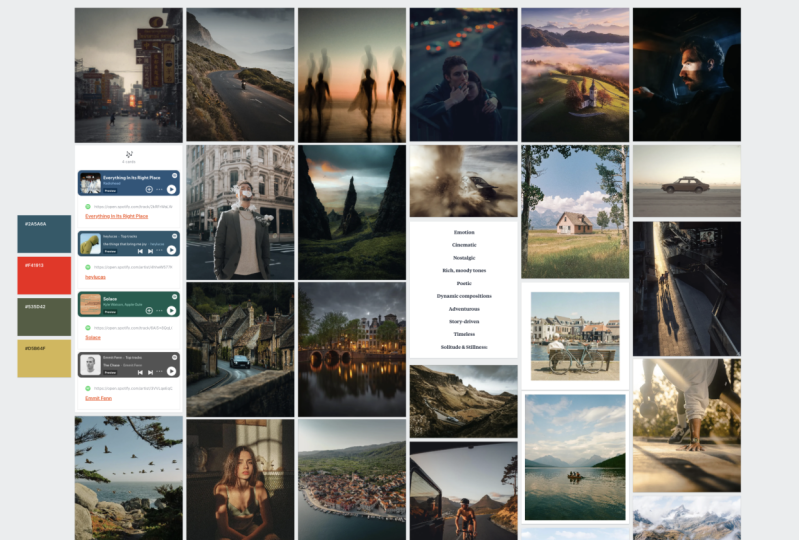Open the Solace link

tap(93, 337)
